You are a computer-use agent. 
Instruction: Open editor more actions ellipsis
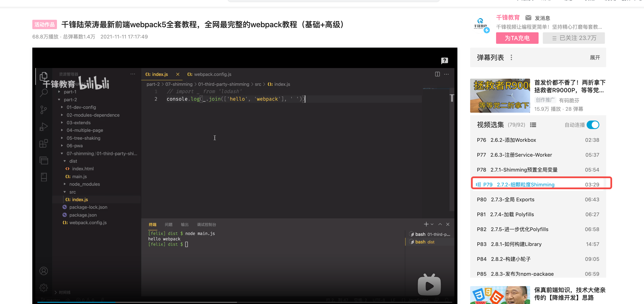446,74
